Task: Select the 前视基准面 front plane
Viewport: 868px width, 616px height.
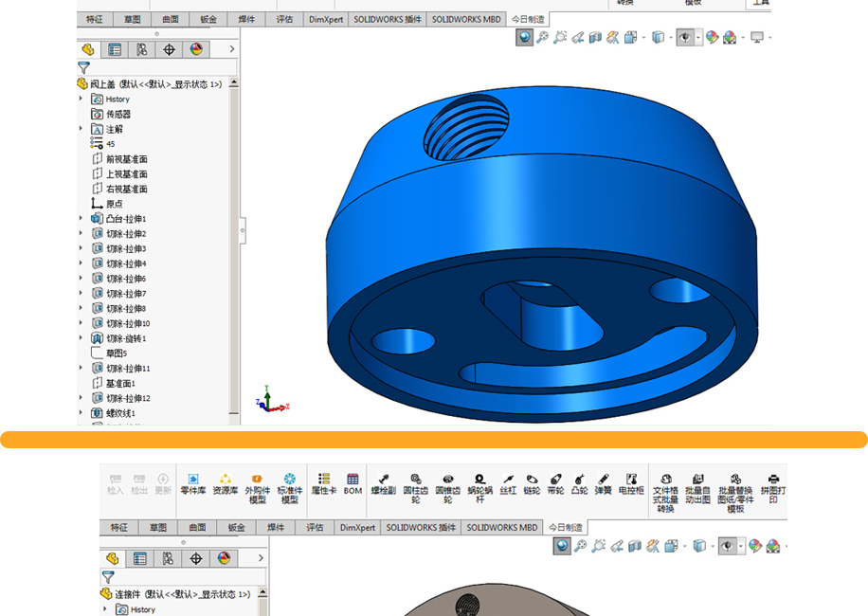Action: click(120, 159)
